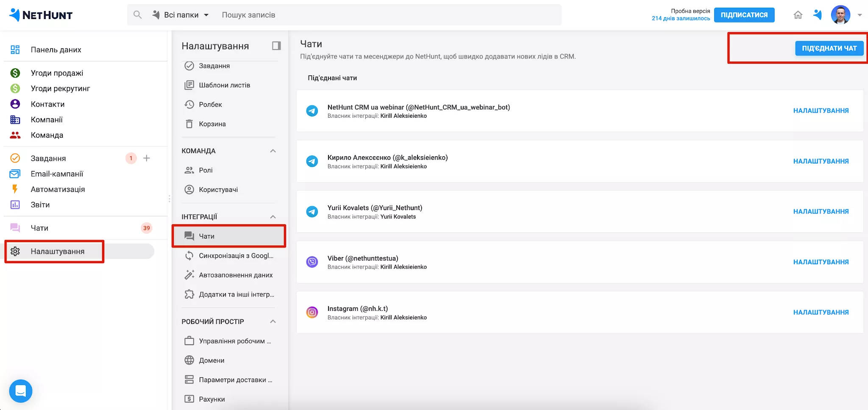Viewport: 868px width, 410px height.
Task: Add a new task with plus icon
Action: point(147,158)
